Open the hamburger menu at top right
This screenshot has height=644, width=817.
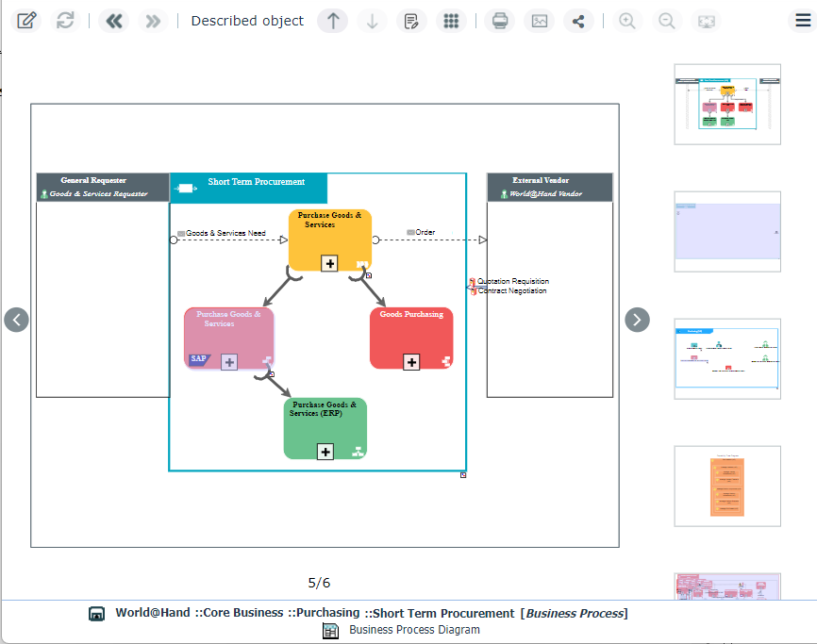click(x=801, y=21)
